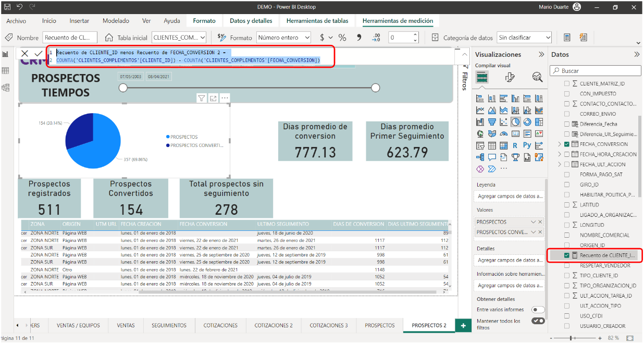Image resolution: width=644 pixels, height=343 pixels.
Task: Open more visuals ellipsis in Visualizaciones
Action: (x=503, y=168)
